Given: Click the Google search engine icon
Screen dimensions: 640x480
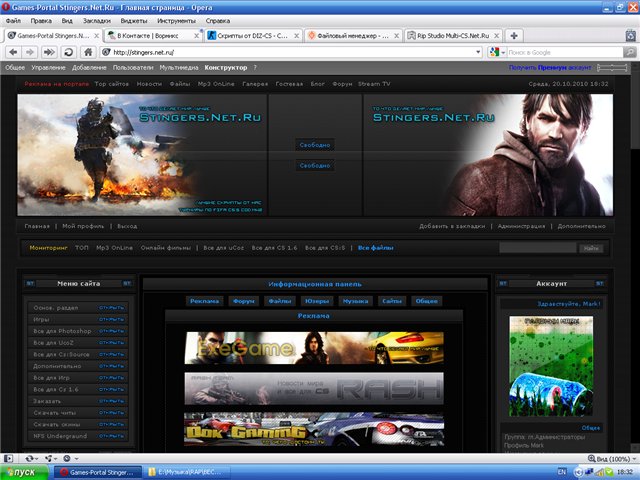Looking at the screenshot, I should click(x=494, y=52).
